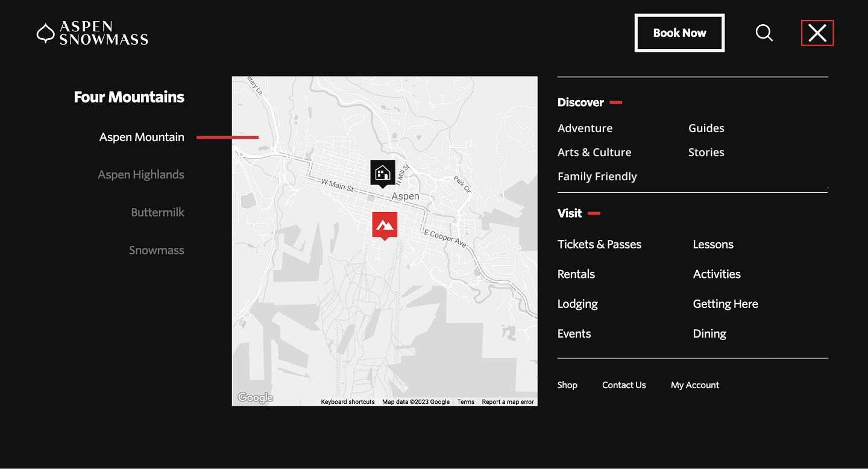Open Stories link
This screenshot has height=469, width=868.
[706, 152]
